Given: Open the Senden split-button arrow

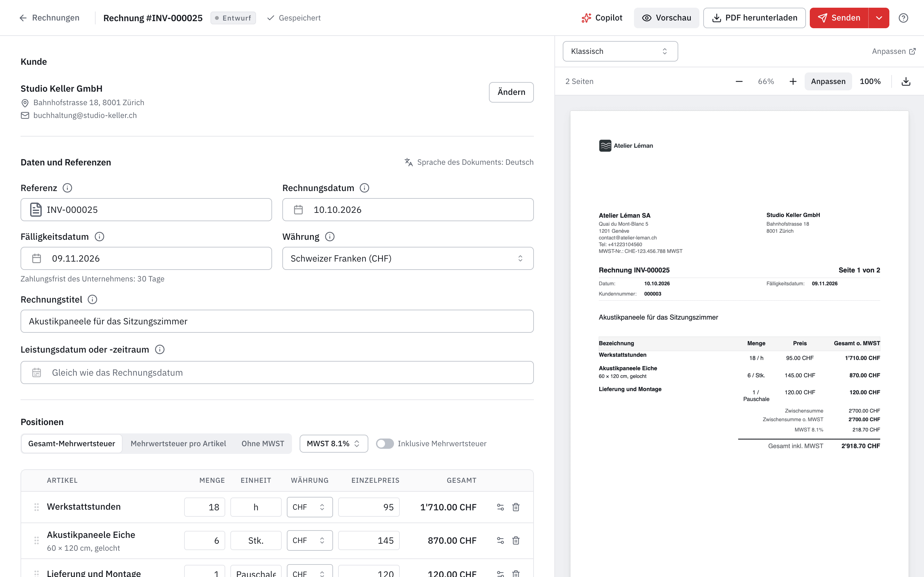Looking at the screenshot, I should [x=879, y=18].
